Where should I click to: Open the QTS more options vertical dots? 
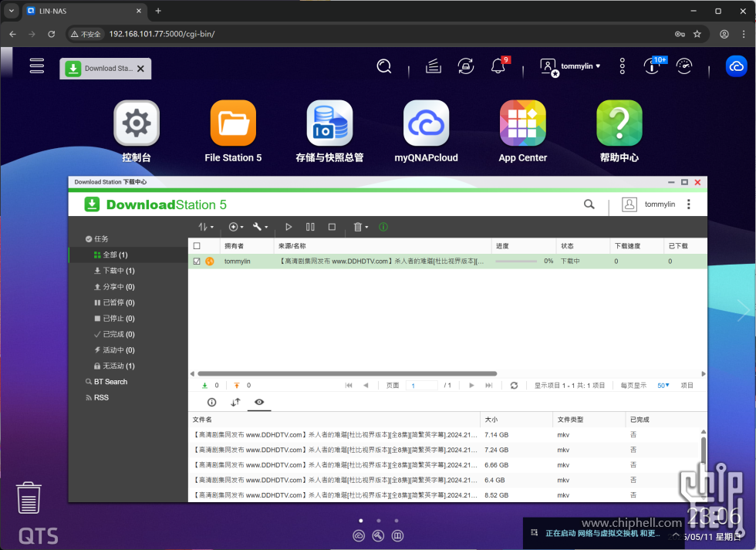[622, 66]
